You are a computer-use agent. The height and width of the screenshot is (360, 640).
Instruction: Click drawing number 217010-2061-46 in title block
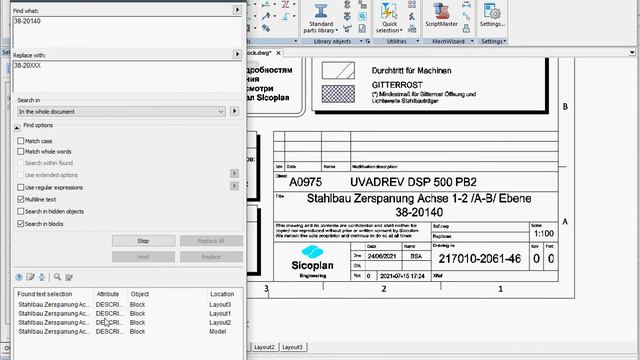(480, 259)
